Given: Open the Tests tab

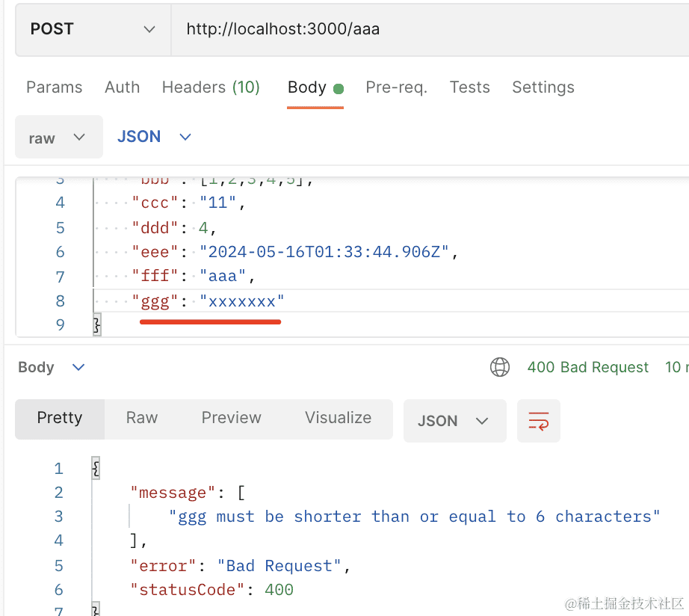Looking at the screenshot, I should pos(469,87).
